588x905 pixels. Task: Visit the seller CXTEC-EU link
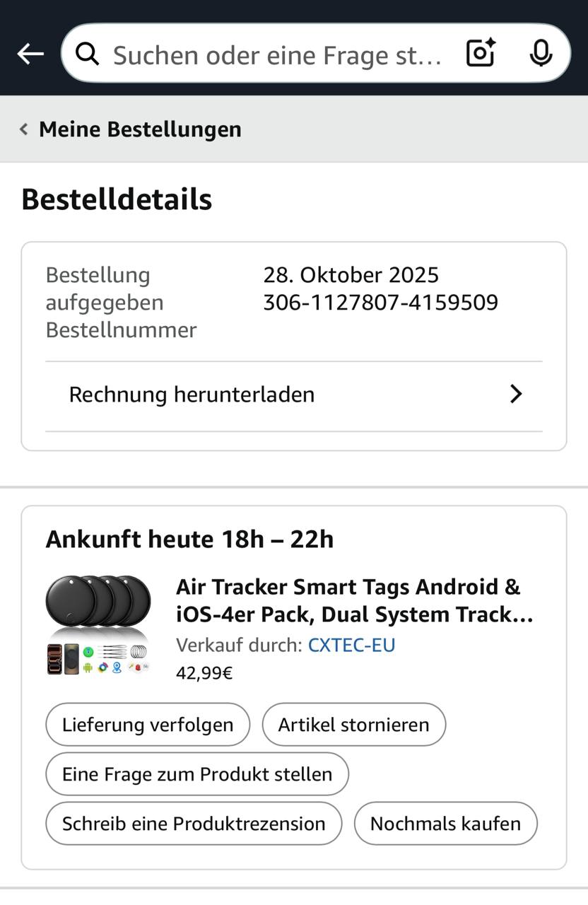coord(351,645)
